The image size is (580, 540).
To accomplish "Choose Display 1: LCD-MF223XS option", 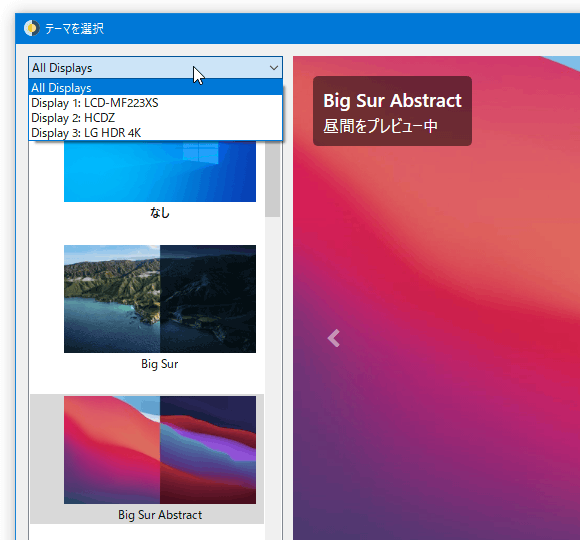I will (155, 103).
